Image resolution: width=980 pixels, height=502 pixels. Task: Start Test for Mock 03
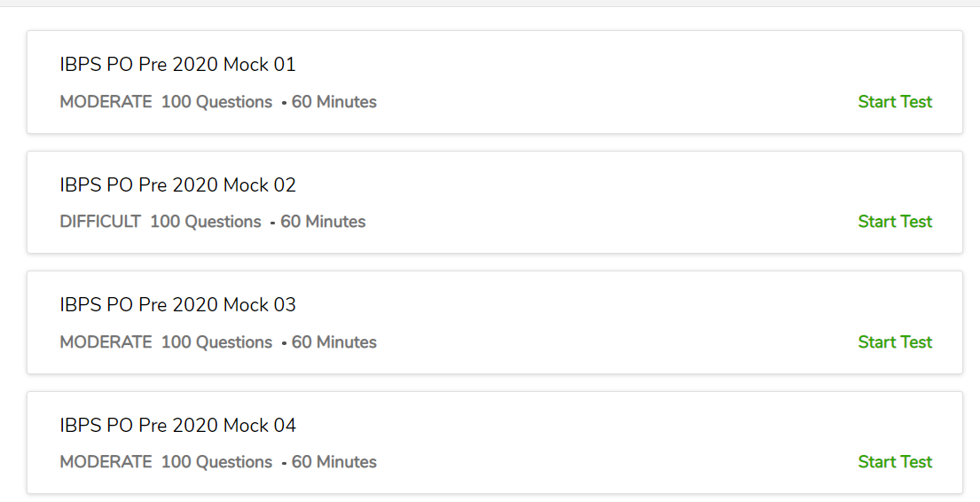tap(895, 342)
